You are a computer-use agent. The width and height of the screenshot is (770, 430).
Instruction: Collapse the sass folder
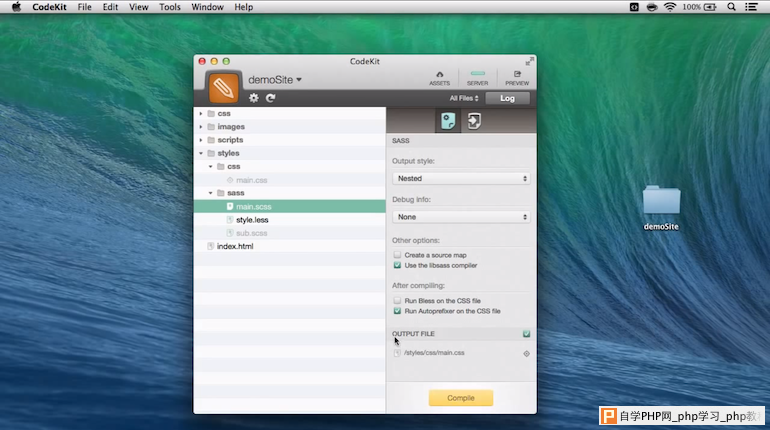point(211,193)
